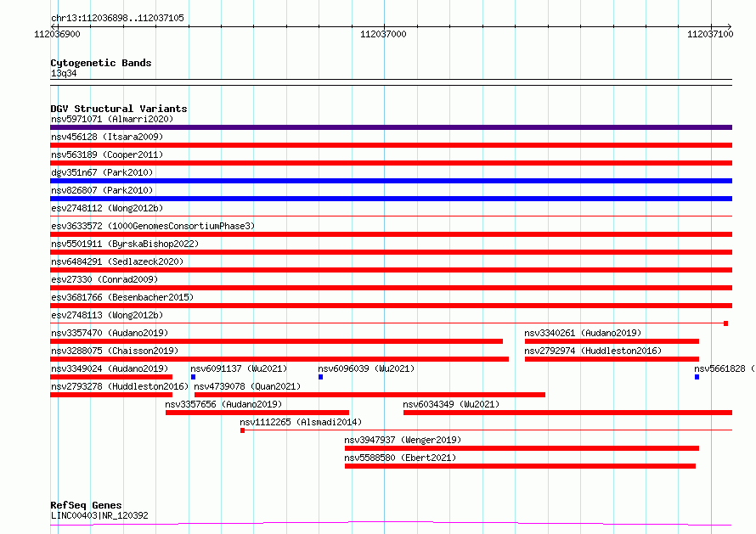
Task: Click the Cytogenetic Bands track heading
Action: click(101, 63)
